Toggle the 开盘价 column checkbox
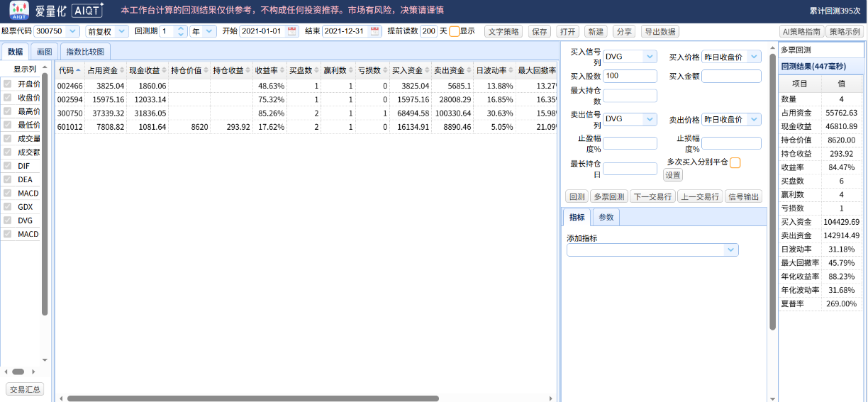Screen dimensions: 868x402 coord(8,84)
